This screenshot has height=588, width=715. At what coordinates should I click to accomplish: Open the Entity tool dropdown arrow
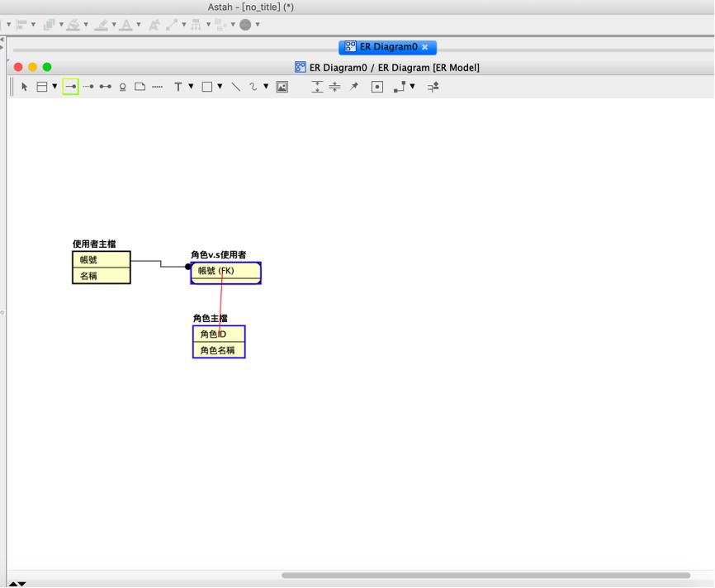click(54, 86)
